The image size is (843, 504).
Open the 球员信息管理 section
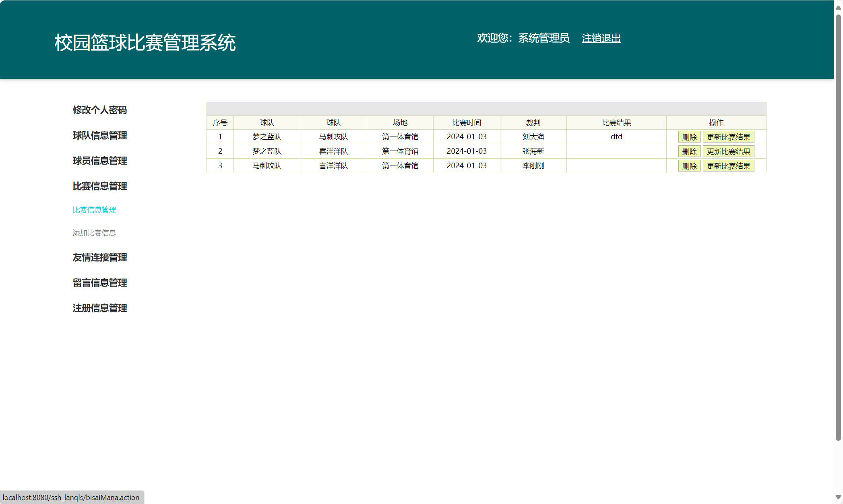coord(99,161)
